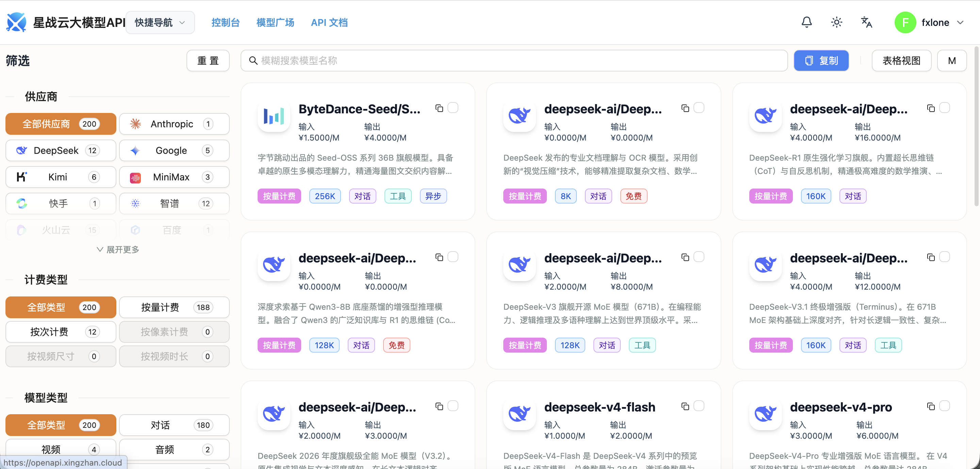
Task: Filter by 音频 model type
Action: 174,450
